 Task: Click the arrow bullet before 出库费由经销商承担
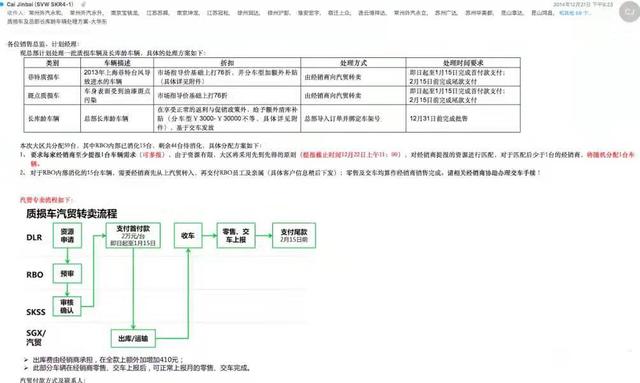pyautogui.click(x=26, y=360)
